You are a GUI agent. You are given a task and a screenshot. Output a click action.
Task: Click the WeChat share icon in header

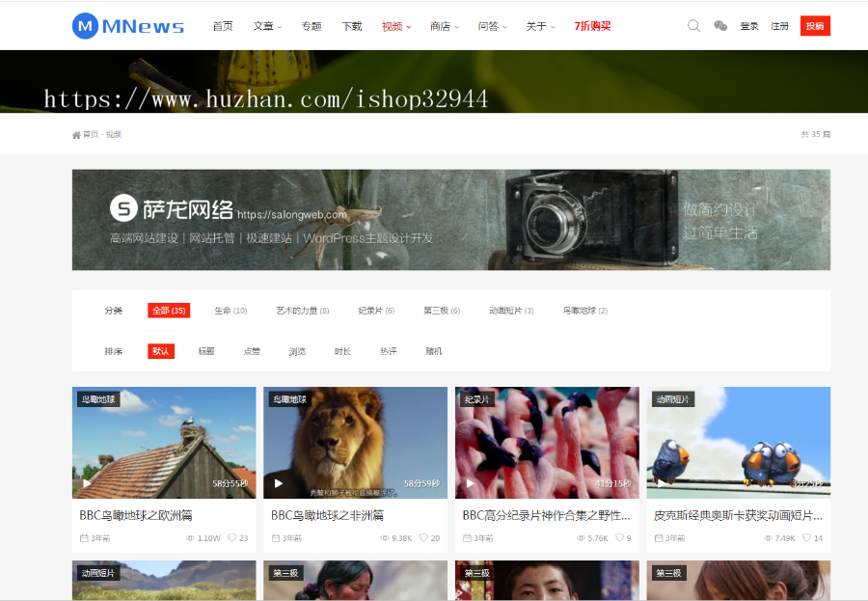click(x=720, y=25)
